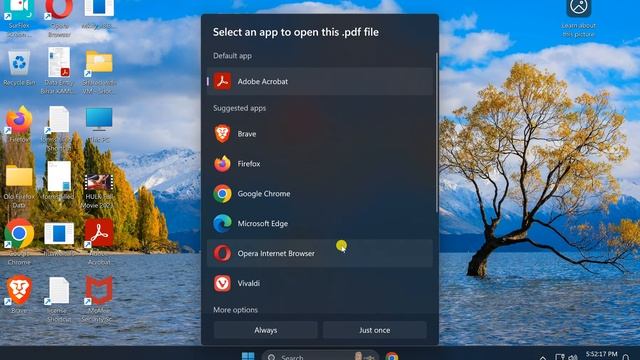Select the Data Entry PDF file on desktop
The width and height of the screenshot is (640, 360).
click(59, 71)
